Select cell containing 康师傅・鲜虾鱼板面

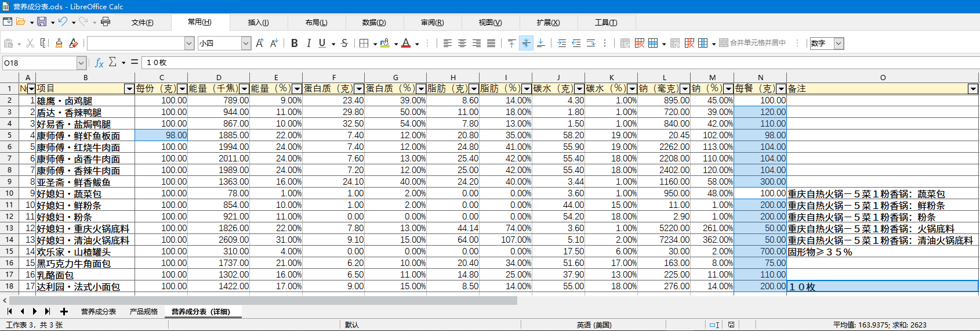[85, 135]
